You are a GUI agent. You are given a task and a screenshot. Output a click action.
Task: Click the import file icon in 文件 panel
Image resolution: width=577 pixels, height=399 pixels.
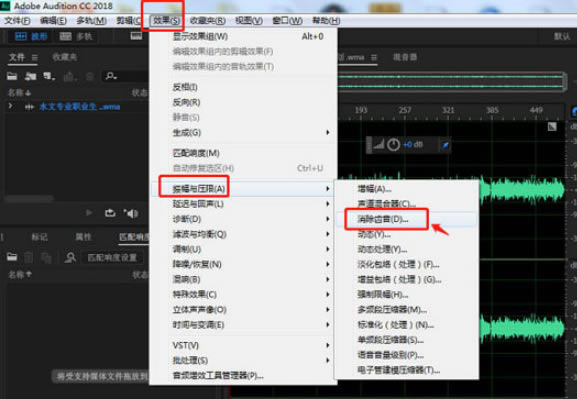pos(30,76)
